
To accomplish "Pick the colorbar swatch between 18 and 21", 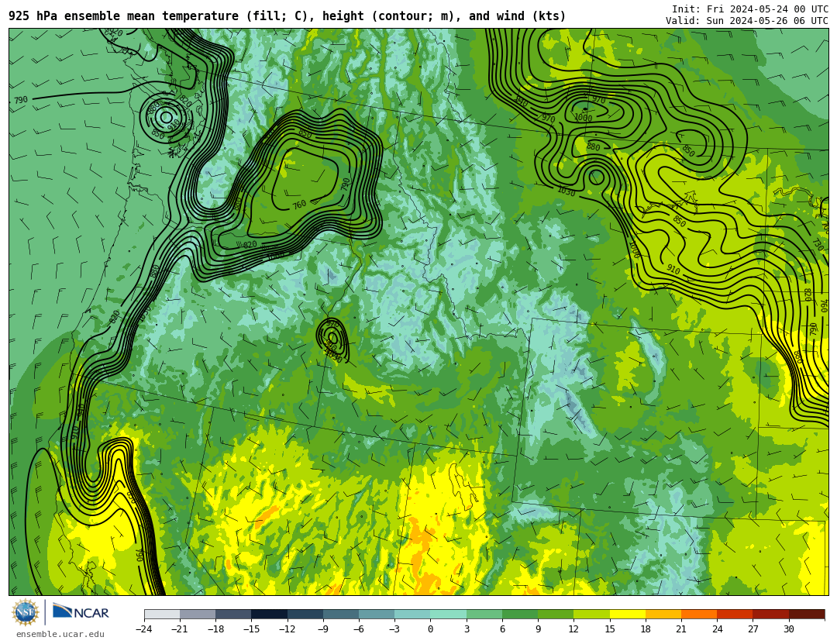I will click(663, 614).
